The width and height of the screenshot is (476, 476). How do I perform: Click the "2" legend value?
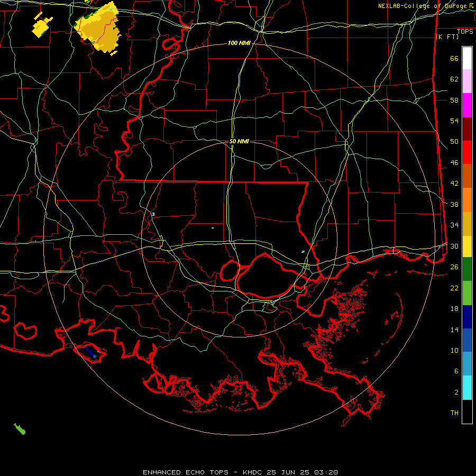pos(456,392)
